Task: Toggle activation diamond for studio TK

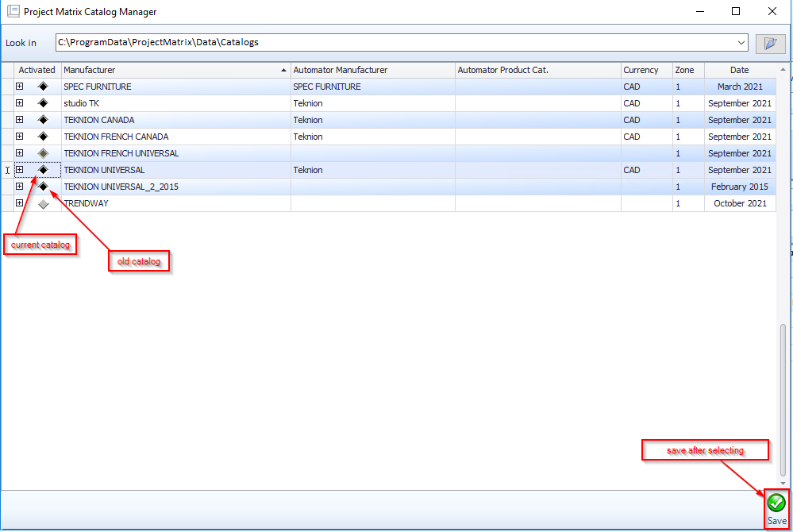Action: (44, 103)
